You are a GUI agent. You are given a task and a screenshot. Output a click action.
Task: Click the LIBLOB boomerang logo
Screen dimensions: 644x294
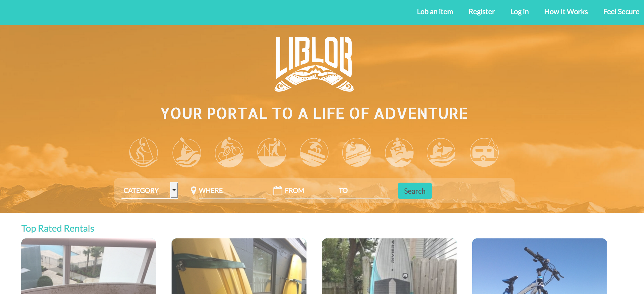pyautogui.click(x=314, y=64)
